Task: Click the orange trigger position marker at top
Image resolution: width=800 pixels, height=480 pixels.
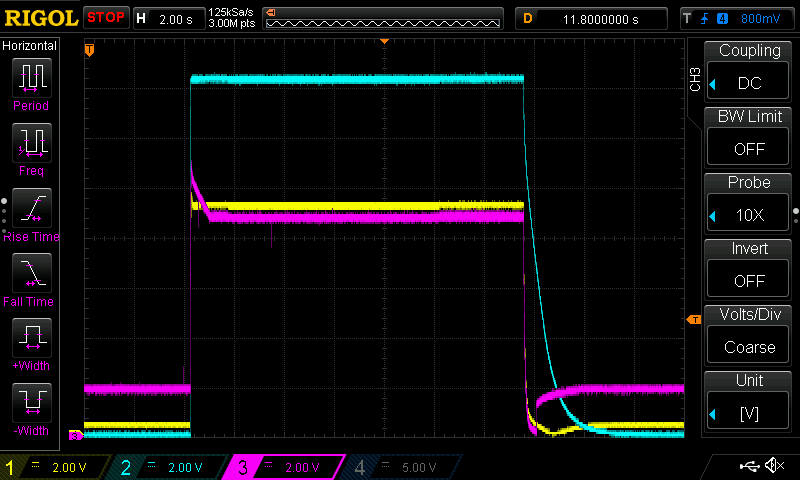Action: (385, 41)
